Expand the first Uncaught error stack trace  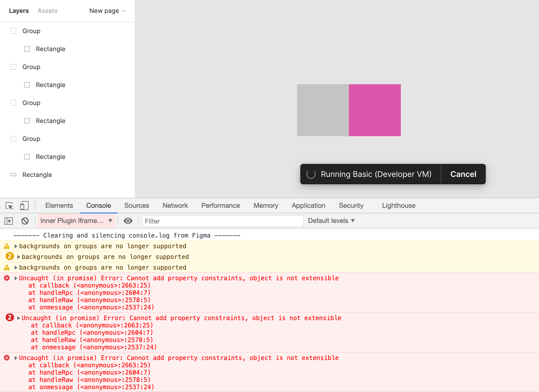(x=16, y=278)
